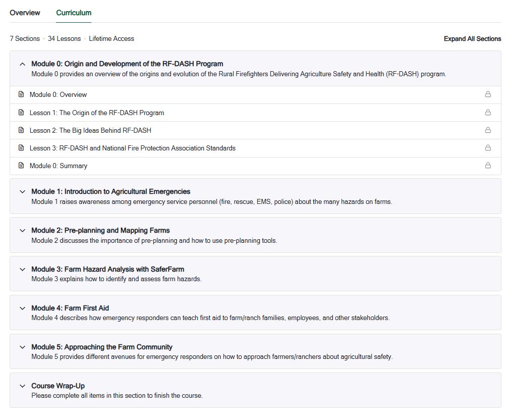The height and width of the screenshot is (420, 509).
Task: Click lock icon on Lesson 2 row
Action: [487, 130]
